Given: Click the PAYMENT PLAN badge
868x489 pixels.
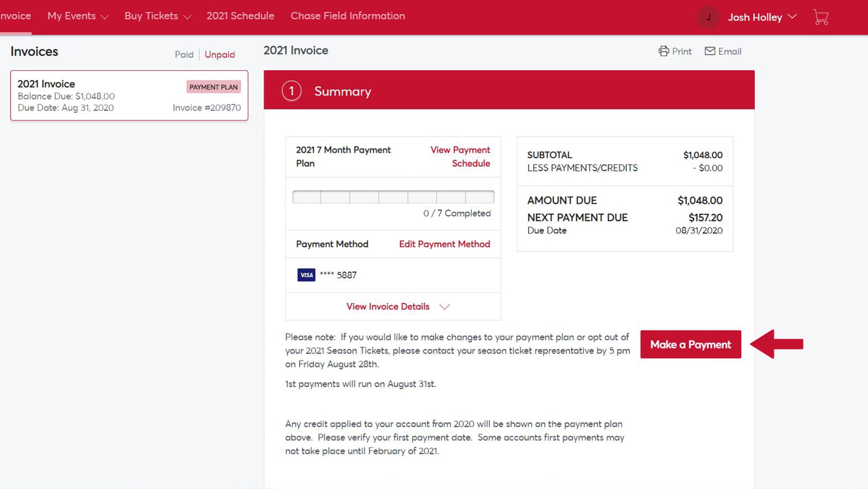Looking at the screenshot, I should point(213,87).
